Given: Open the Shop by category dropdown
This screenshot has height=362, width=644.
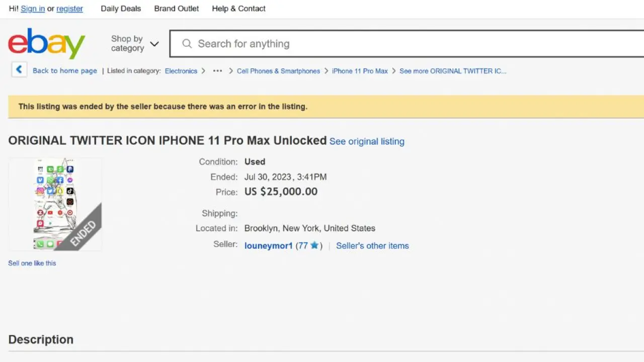Looking at the screenshot, I should click(x=135, y=44).
